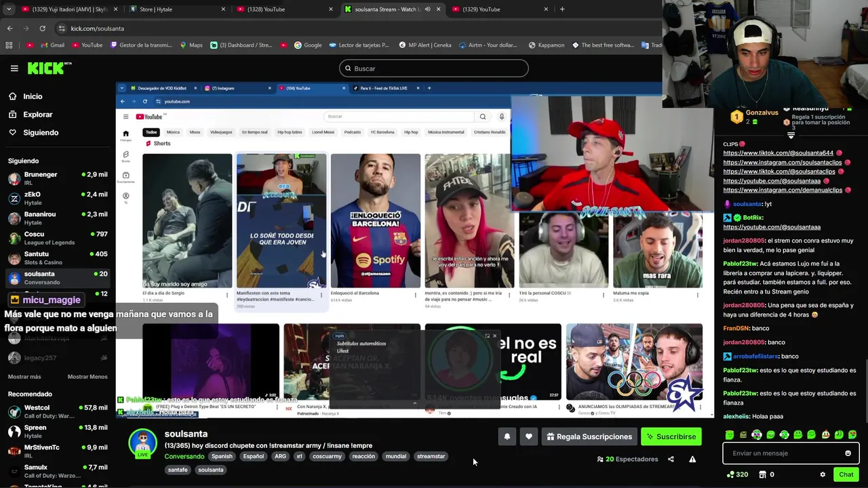This screenshot has height=488, width=868.
Task: View channel points balance 320
Action: tap(736, 474)
